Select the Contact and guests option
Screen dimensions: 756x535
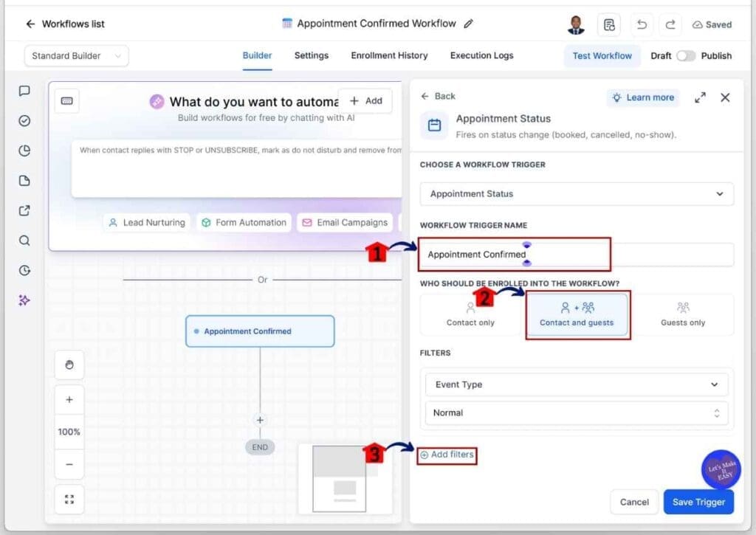tap(577, 314)
